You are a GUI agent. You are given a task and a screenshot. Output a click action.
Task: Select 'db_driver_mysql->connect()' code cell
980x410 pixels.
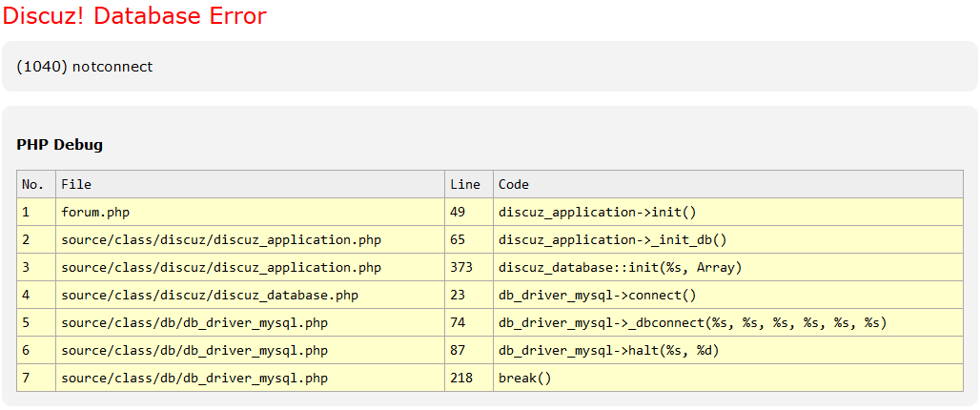coord(728,295)
